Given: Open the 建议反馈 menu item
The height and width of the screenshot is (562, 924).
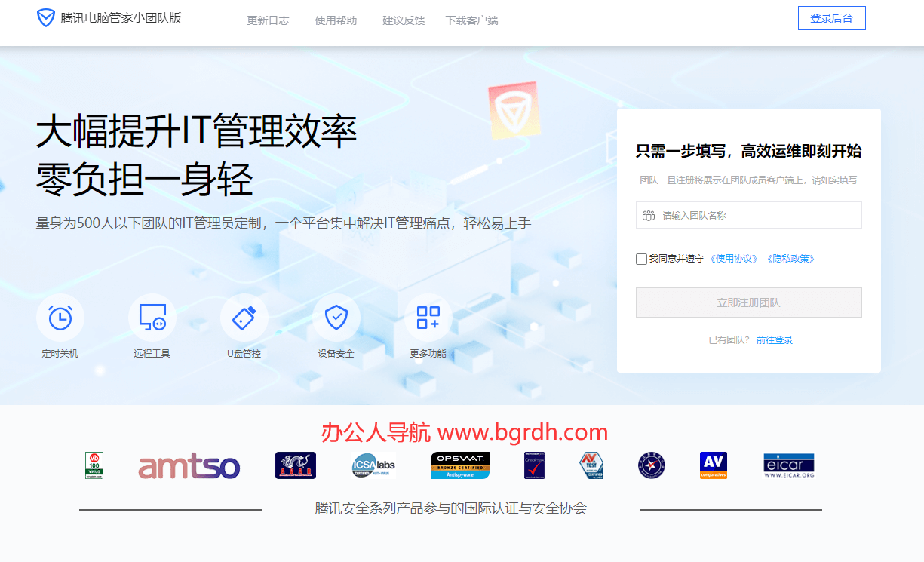Looking at the screenshot, I should point(404,20).
